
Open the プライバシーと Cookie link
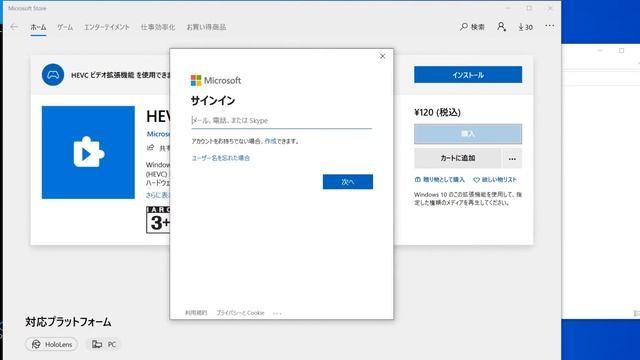[x=240, y=313]
